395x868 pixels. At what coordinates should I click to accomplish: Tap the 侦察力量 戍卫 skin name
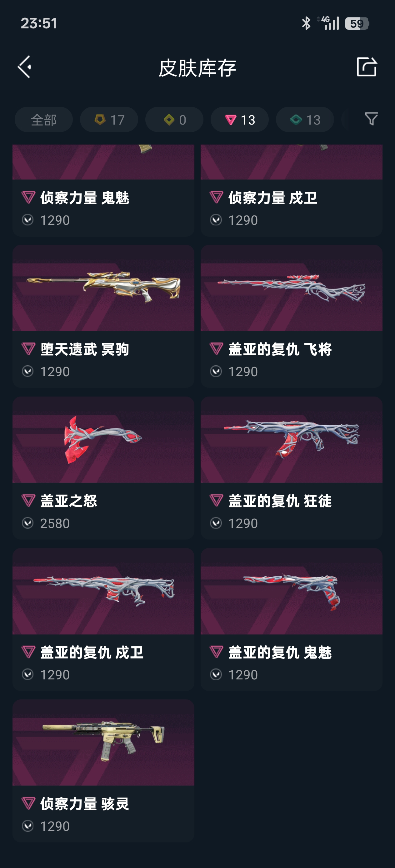(273, 198)
